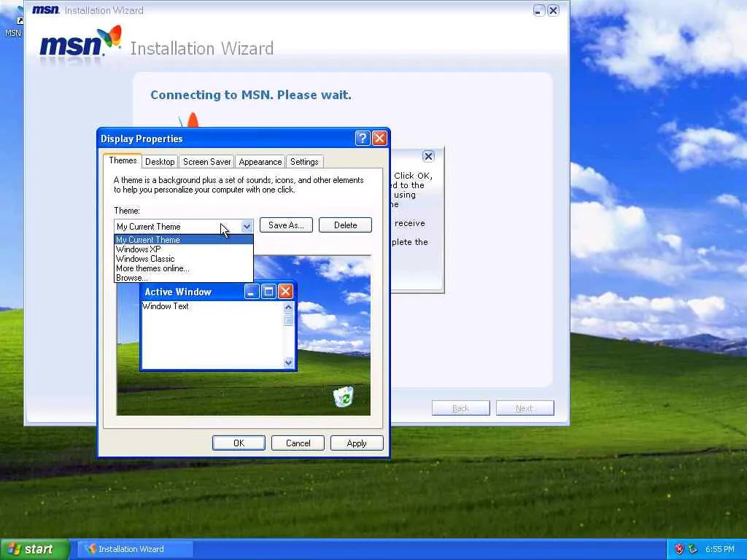Click the Theme combo box field

pyautogui.click(x=183, y=227)
